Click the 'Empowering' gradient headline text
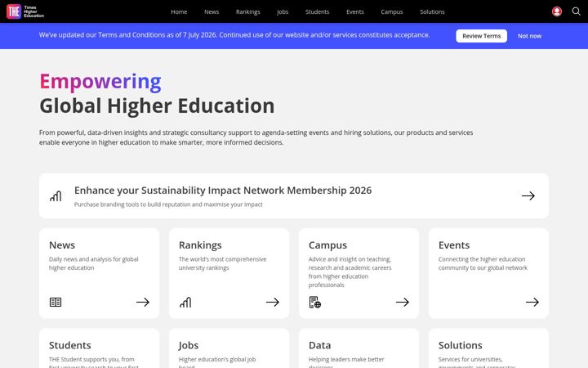This screenshot has width=588, height=368. [100, 82]
